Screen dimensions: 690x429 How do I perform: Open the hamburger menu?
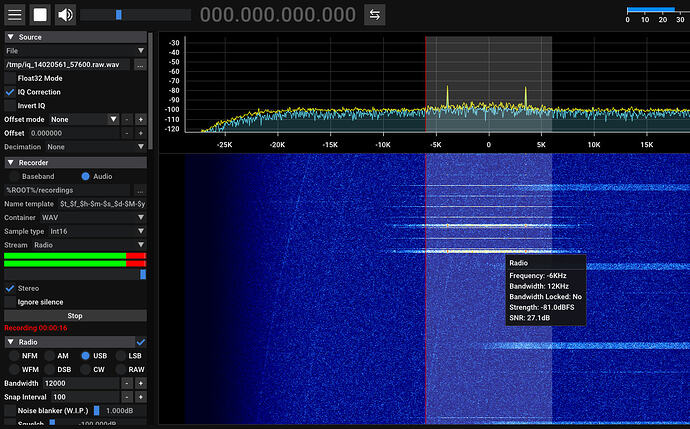point(15,15)
